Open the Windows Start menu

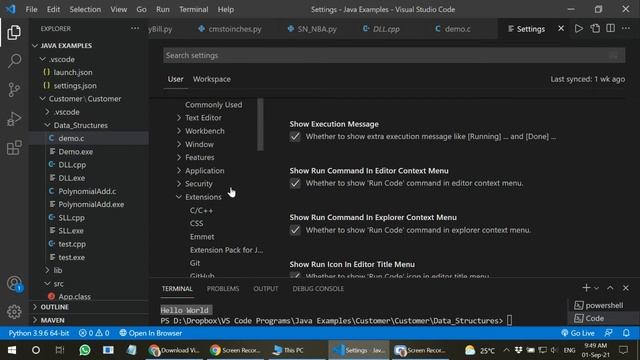[x=12, y=350]
